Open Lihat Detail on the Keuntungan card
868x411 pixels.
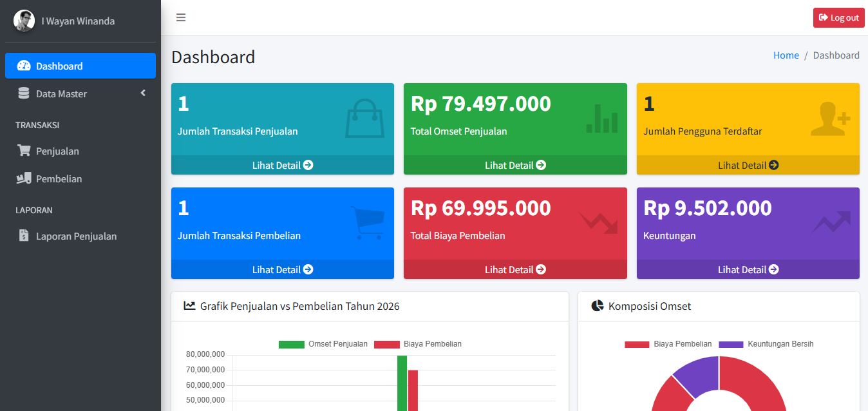[x=748, y=269]
